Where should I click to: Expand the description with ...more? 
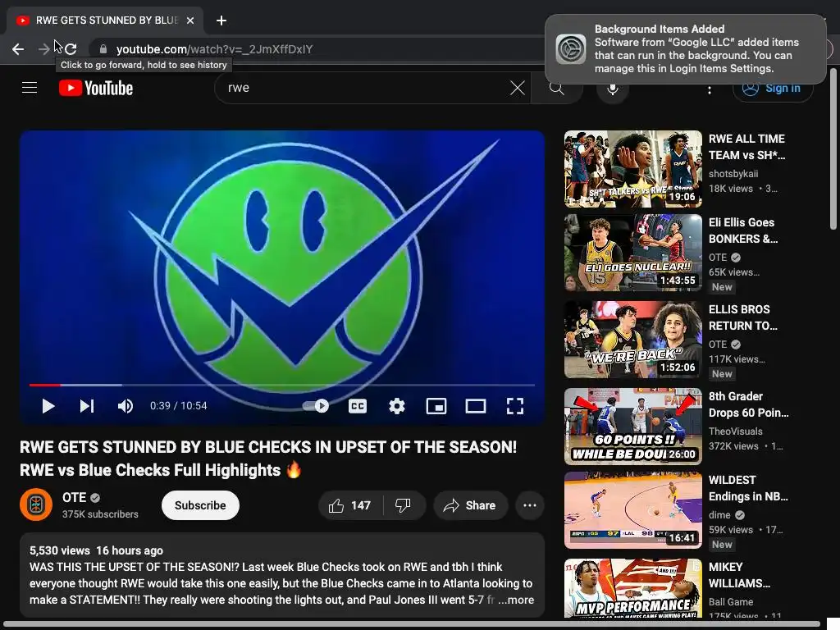point(516,600)
